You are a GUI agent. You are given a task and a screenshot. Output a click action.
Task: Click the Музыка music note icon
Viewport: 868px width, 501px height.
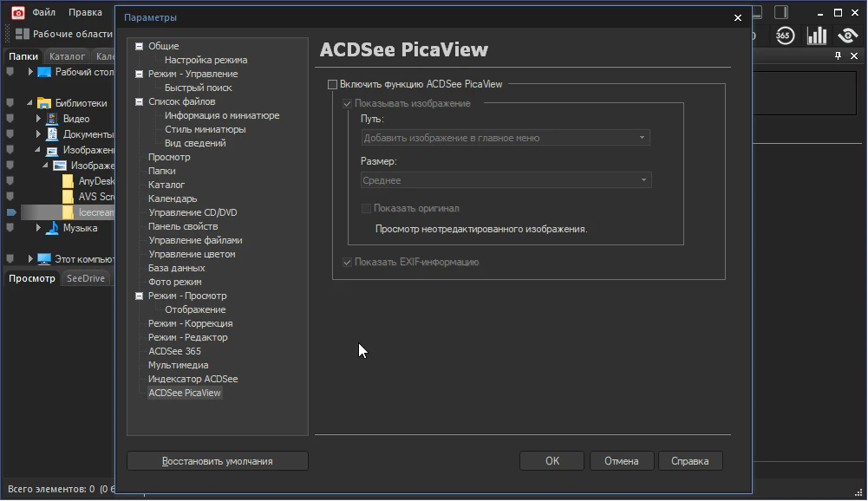click(x=52, y=228)
